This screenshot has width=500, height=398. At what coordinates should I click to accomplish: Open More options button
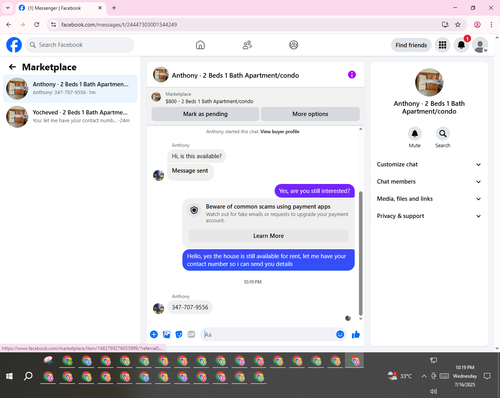click(x=310, y=114)
